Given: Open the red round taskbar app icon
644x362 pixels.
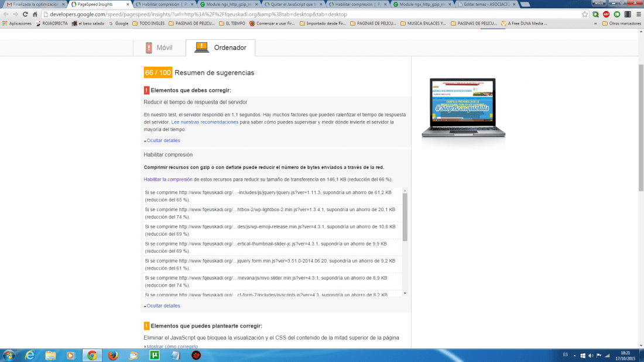Looking at the screenshot, I should coord(196,356).
